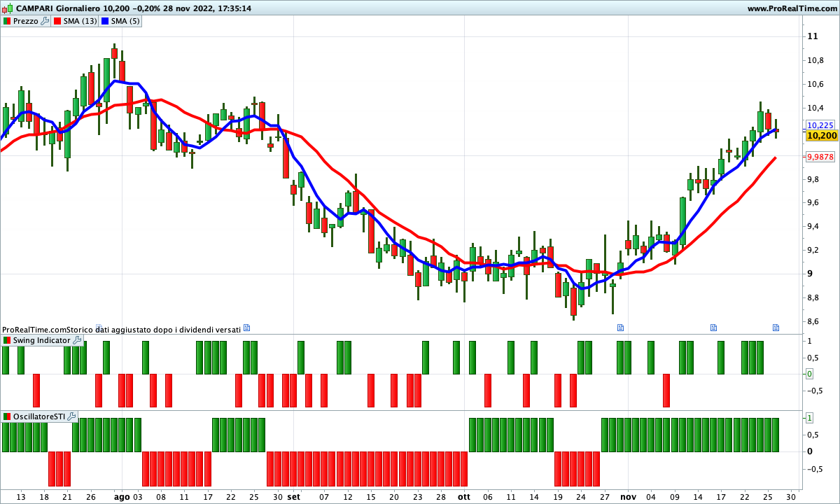Click the OscillatoreSTI green-red icon
Viewport: 840px width, 504px height.
(x=7, y=416)
